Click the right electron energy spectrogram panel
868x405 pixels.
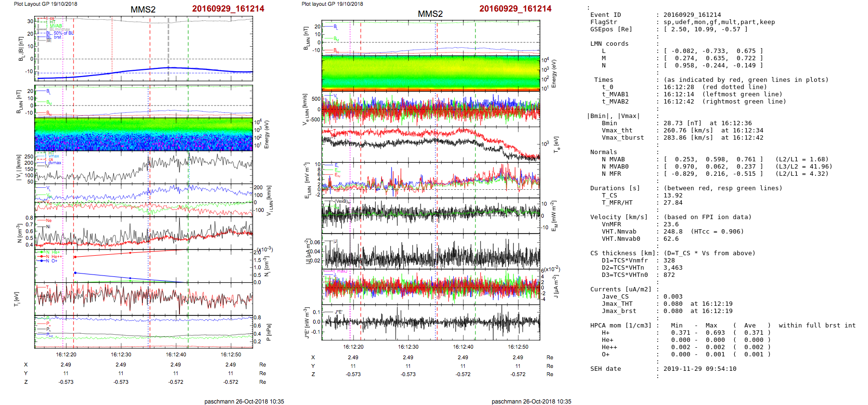point(430,73)
